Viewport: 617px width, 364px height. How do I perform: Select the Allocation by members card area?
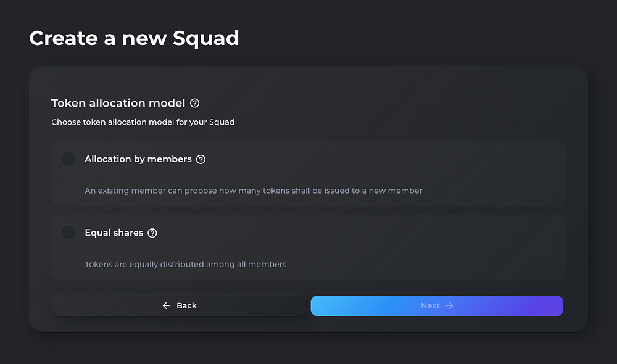308,174
